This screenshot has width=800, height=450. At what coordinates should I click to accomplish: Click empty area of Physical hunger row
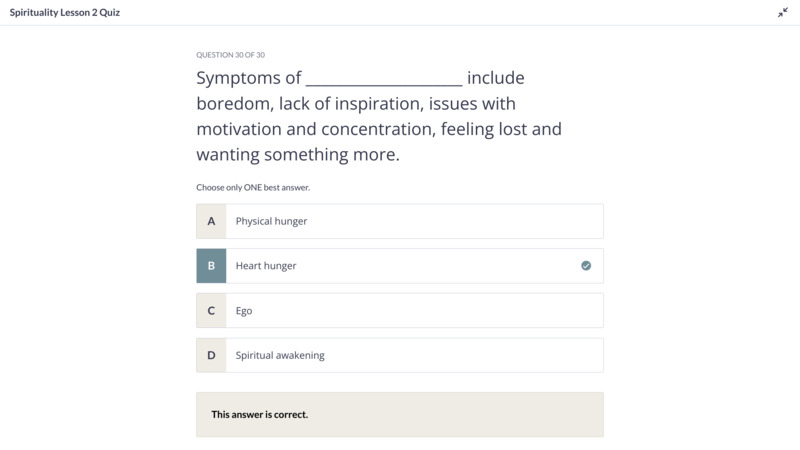point(454,221)
